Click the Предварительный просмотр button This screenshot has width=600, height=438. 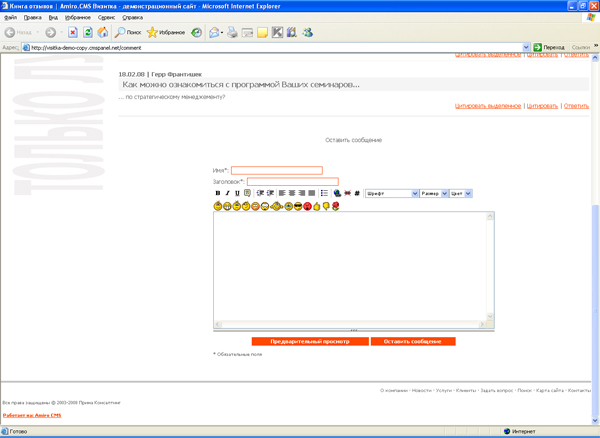point(309,342)
